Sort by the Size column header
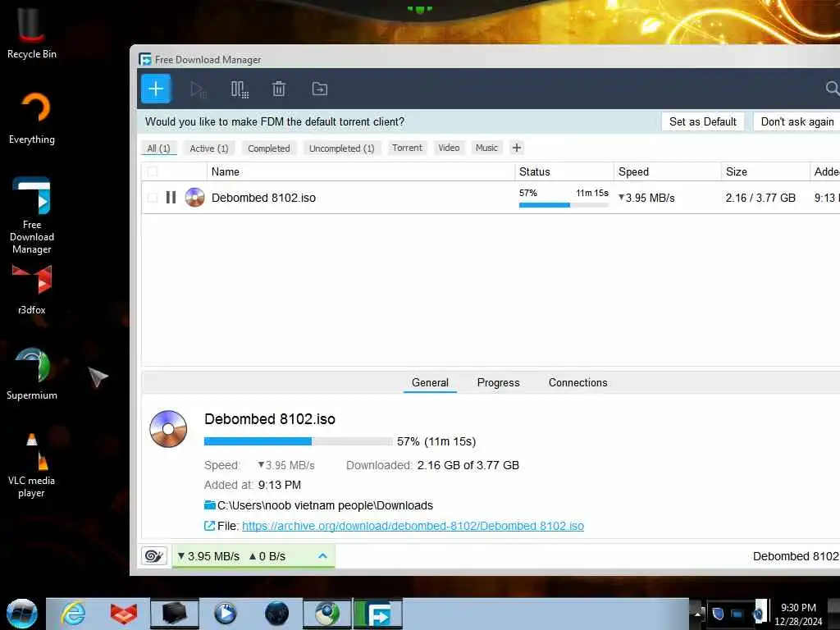This screenshot has width=840, height=630. point(765,172)
